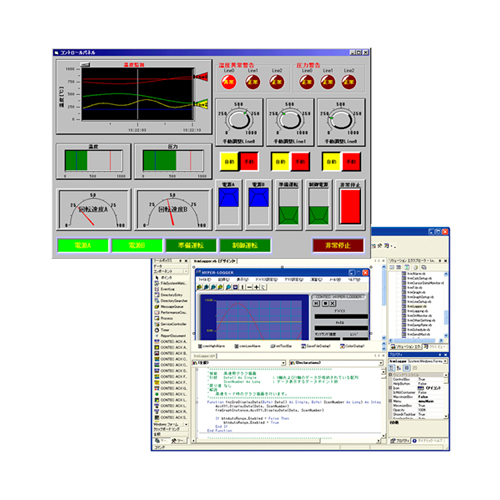Click the bright green 電源A button
500x500 pixels.
click(x=83, y=245)
